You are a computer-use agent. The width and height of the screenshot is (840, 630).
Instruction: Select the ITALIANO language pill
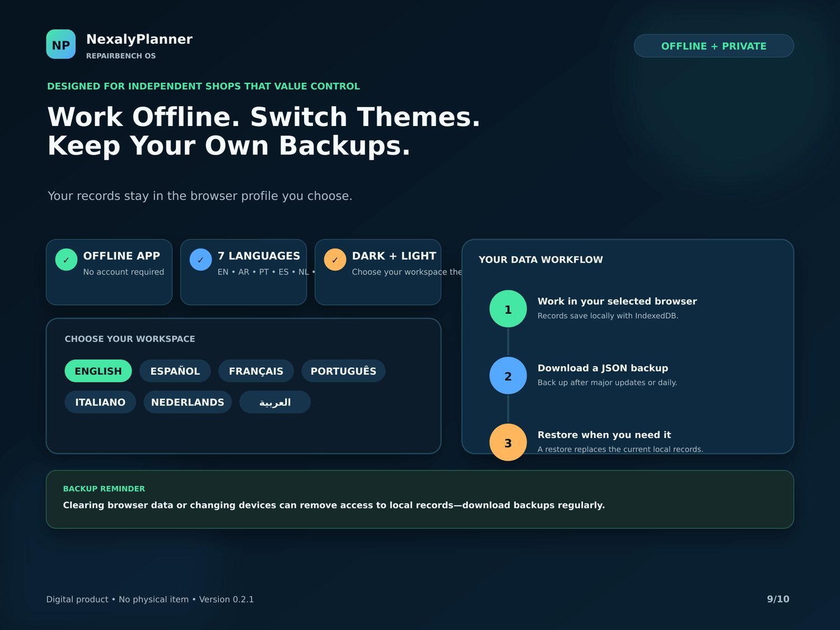(x=100, y=402)
